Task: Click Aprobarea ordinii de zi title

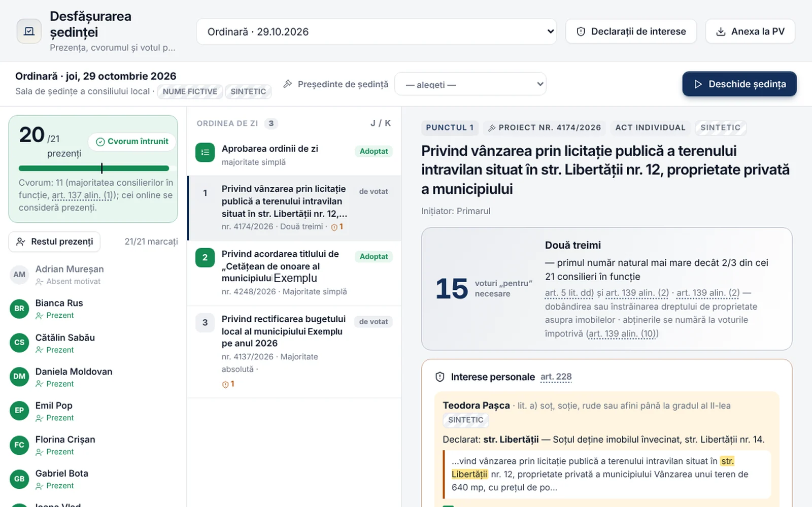Action: tap(270, 149)
